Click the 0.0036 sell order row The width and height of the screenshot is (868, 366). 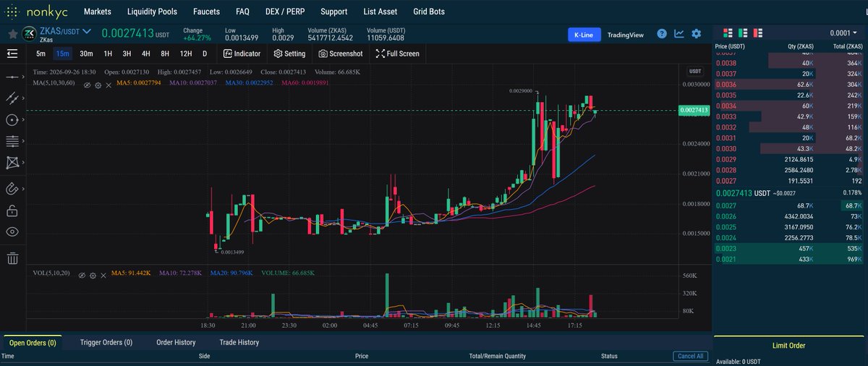click(x=788, y=84)
